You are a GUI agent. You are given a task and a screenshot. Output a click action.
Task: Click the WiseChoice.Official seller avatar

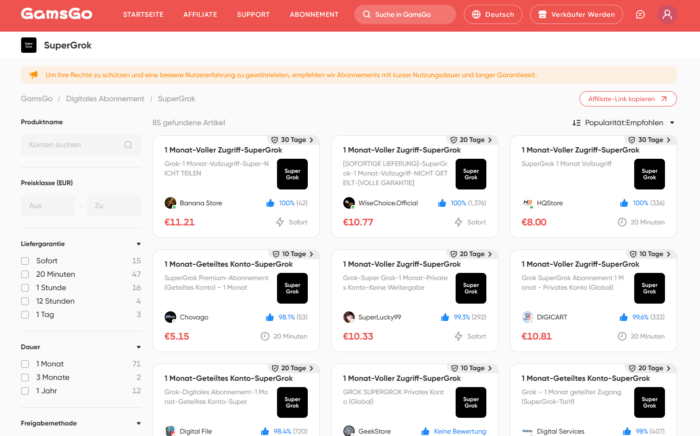tap(349, 203)
